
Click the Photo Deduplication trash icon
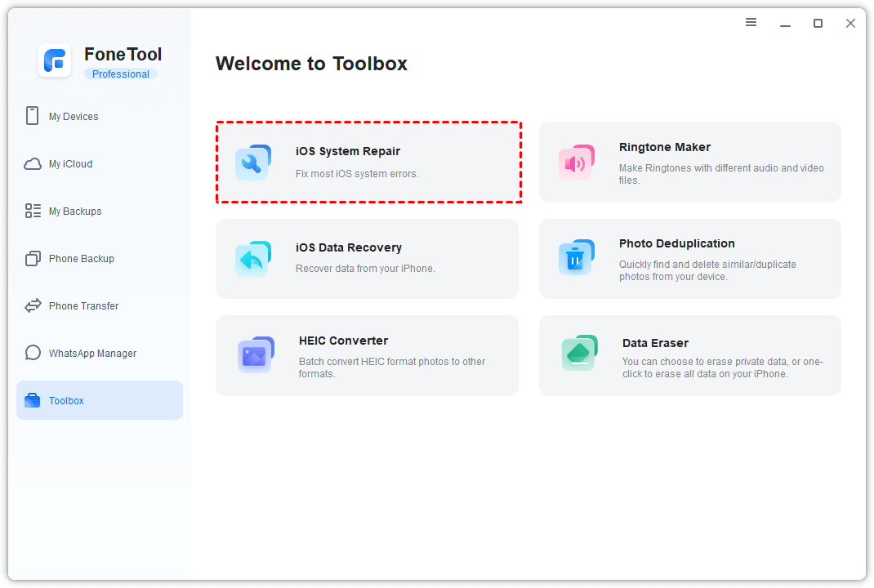coord(576,259)
